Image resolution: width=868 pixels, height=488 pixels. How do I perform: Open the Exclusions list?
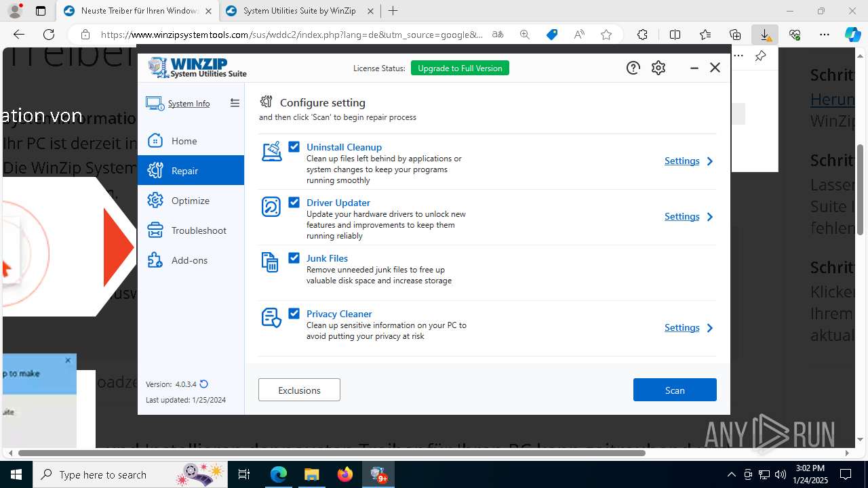click(299, 390)
